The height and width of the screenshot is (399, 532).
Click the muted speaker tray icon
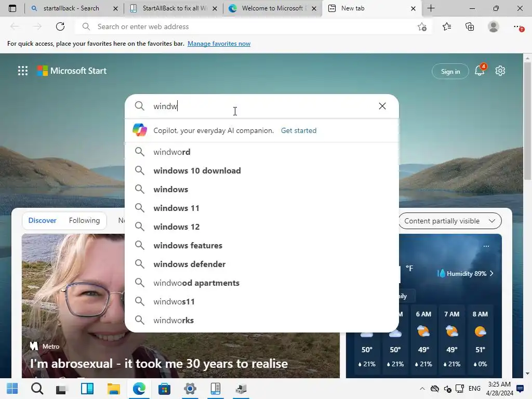click(x=447, y=389)
